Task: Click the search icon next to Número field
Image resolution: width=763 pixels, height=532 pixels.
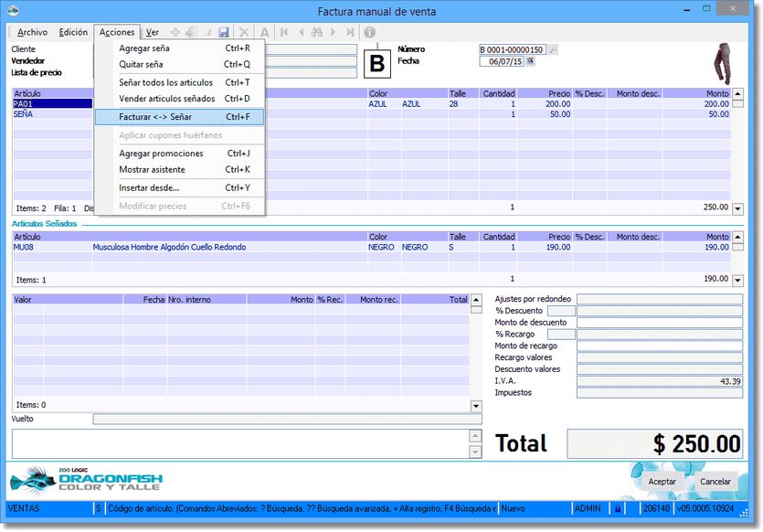Action: [553, 49]
